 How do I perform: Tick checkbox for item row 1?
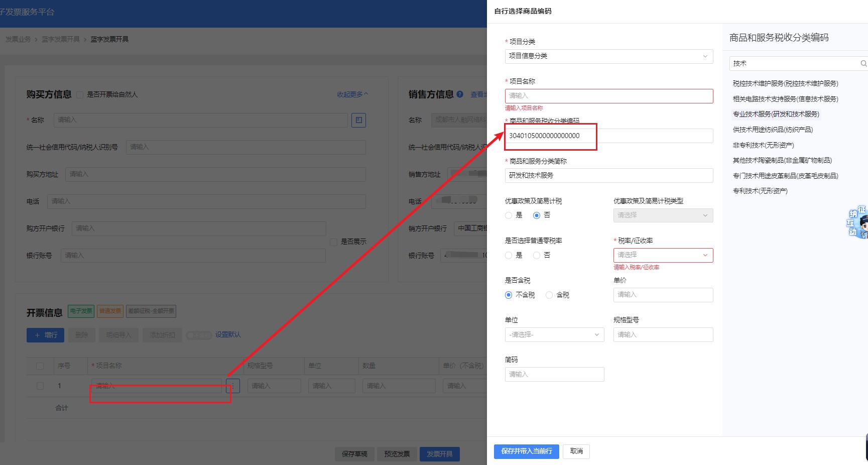coord(40,386)
